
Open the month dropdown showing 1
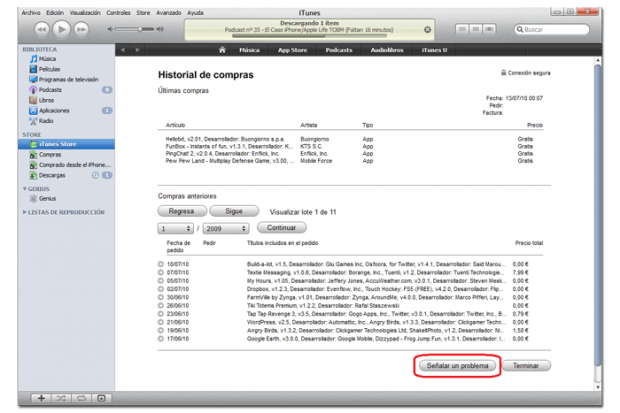[175, 228]
